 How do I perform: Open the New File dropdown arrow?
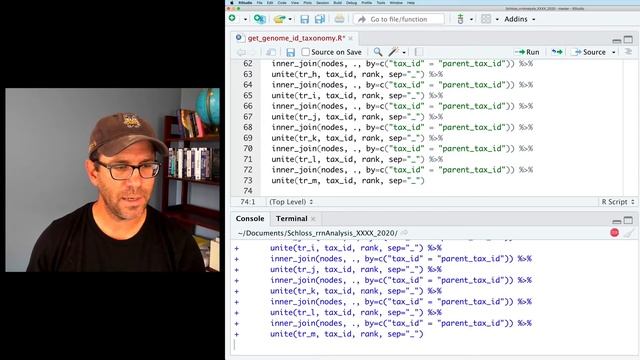[245, 19]
